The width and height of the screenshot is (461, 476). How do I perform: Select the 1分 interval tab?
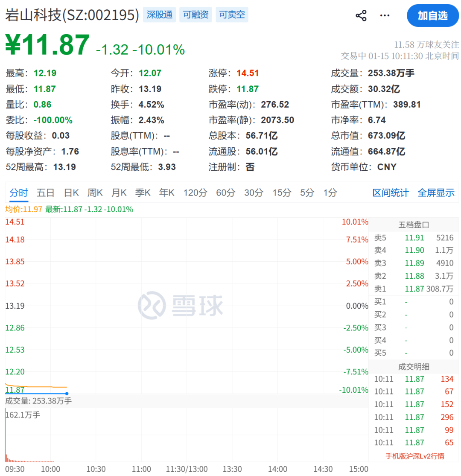pyautogui.click(x=330, y=193)
